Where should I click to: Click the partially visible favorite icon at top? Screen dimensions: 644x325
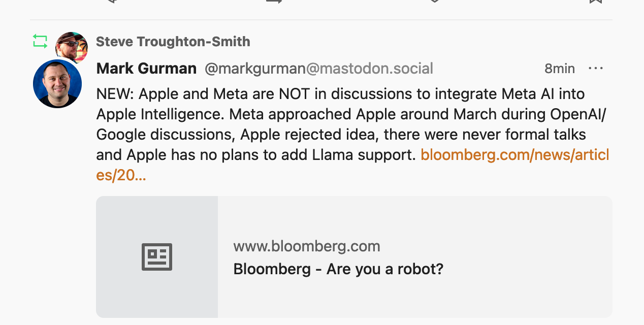coord(434,2)
